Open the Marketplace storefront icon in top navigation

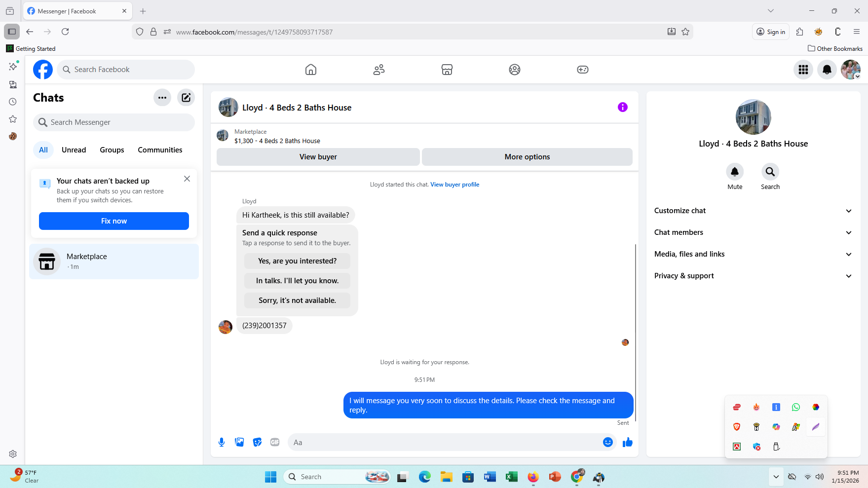(447, 70)
